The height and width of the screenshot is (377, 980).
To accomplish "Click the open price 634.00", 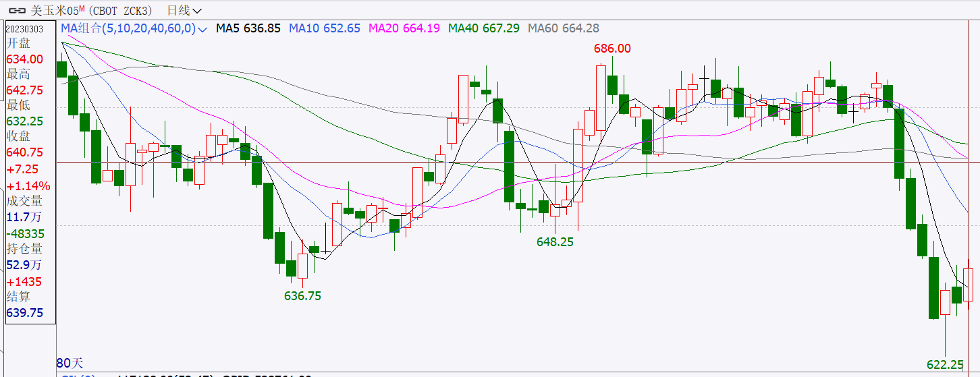I will pyautogui.click(x=24, y=59).
